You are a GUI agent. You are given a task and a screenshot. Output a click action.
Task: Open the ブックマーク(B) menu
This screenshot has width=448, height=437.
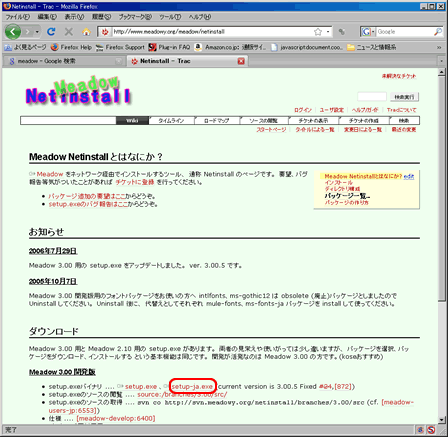(135, 17)
